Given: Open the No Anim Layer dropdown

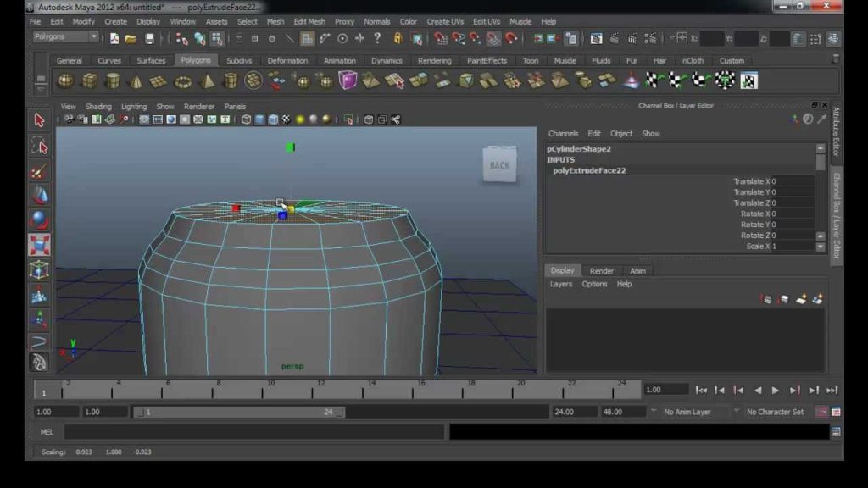Looking at the screenshot, I should (x=695, y=412).
